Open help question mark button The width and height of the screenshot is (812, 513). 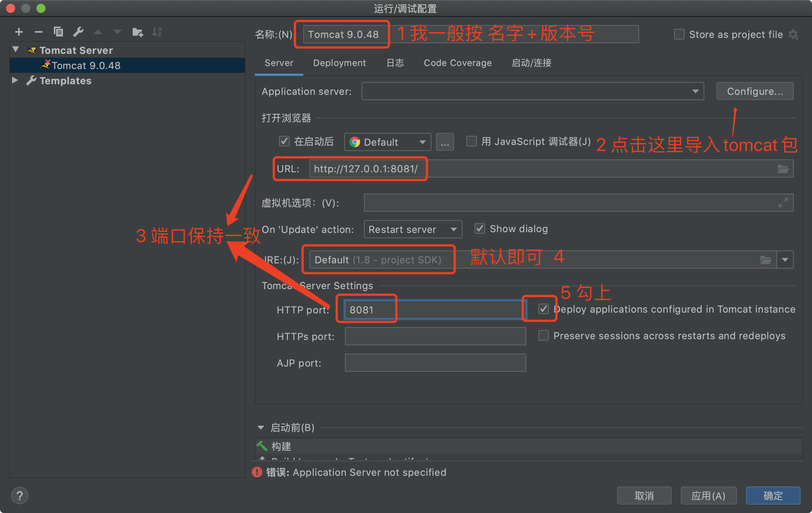(x=20, y=496)
